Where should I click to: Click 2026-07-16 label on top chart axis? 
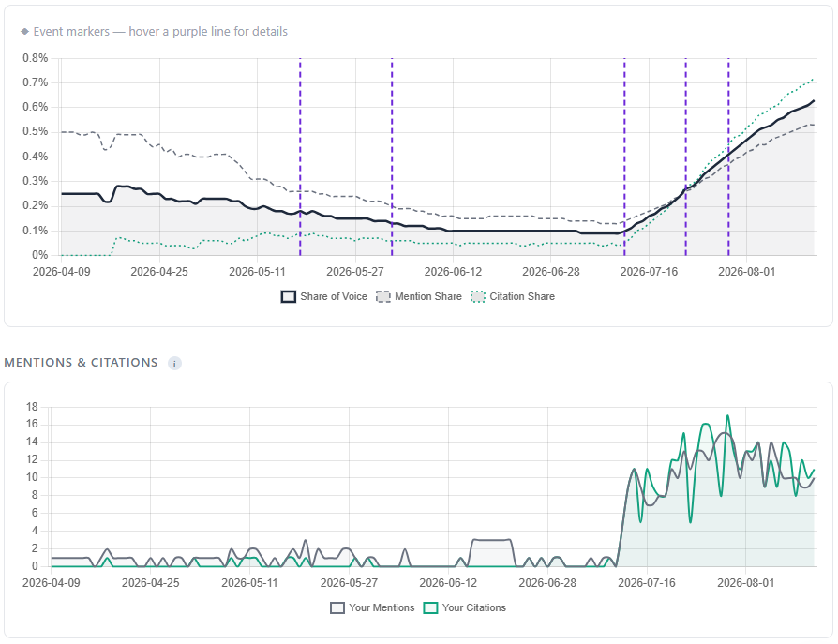649,272
